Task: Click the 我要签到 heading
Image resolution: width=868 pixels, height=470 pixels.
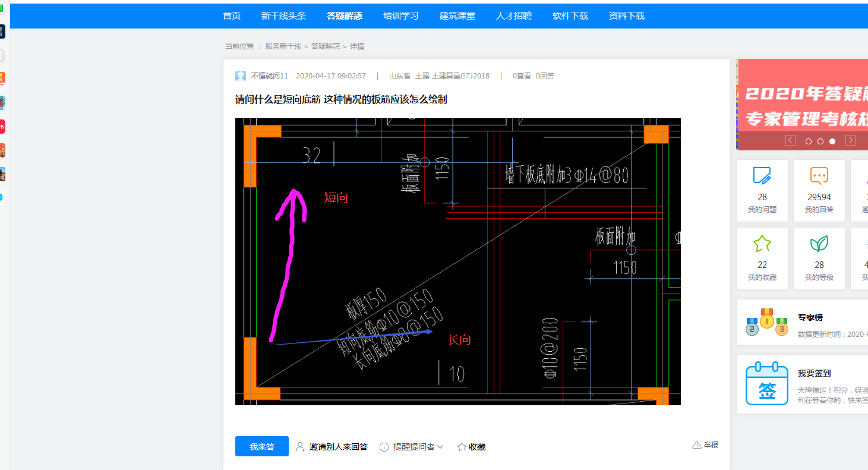Action: pos(815,374)
